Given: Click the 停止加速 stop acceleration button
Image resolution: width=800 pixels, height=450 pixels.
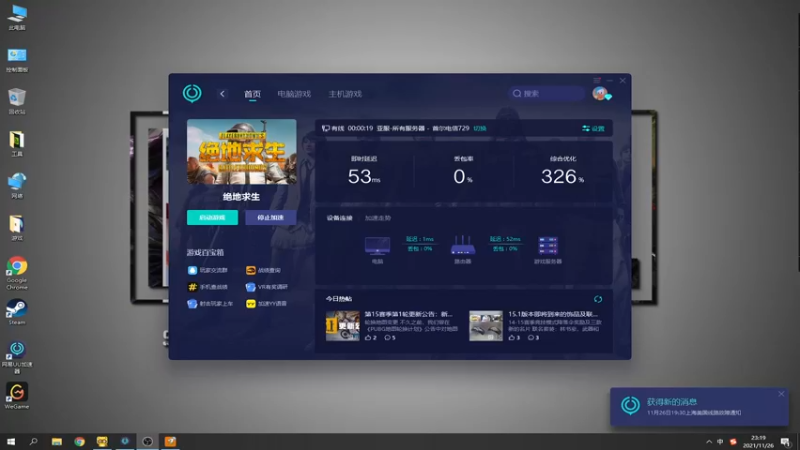Looking at the screenshot, I should point(270,217).
